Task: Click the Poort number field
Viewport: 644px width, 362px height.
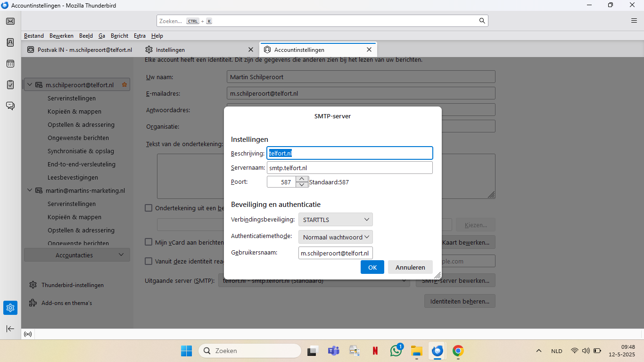Action: (x=281, y=182)
